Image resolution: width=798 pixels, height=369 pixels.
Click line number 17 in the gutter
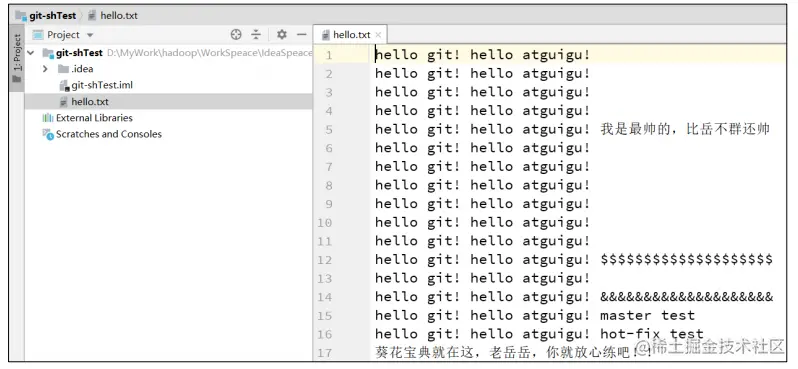click(x=324, y=353)
